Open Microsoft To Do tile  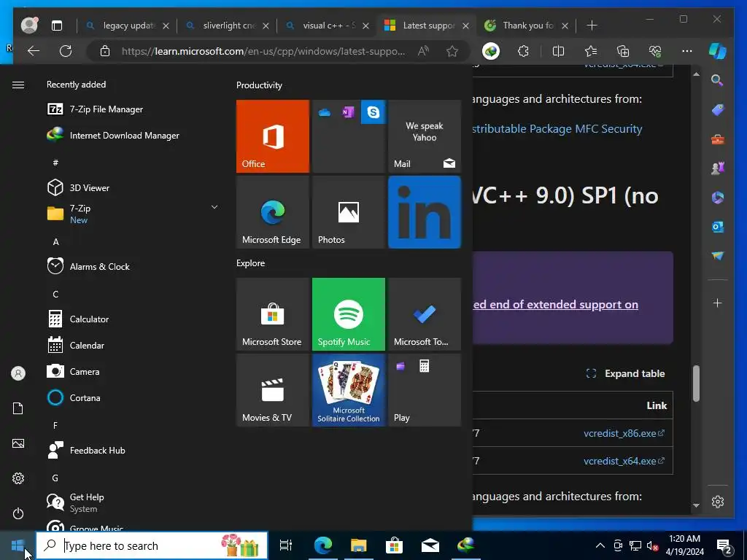tap(425, 314)
